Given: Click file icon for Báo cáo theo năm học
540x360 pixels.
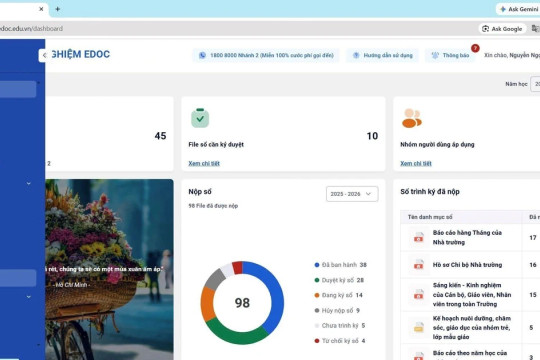Looking at the screenshot, I should (418, 356).
